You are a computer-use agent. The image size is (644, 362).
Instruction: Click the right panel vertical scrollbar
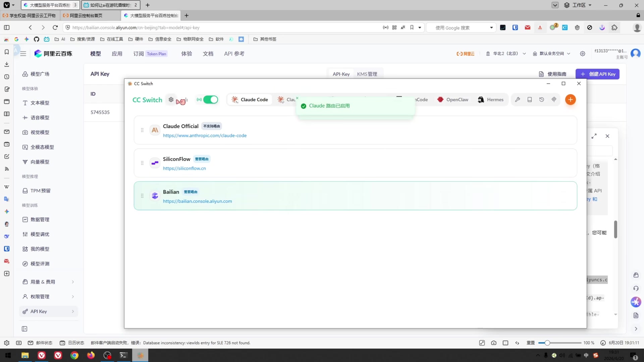point(615,230)
